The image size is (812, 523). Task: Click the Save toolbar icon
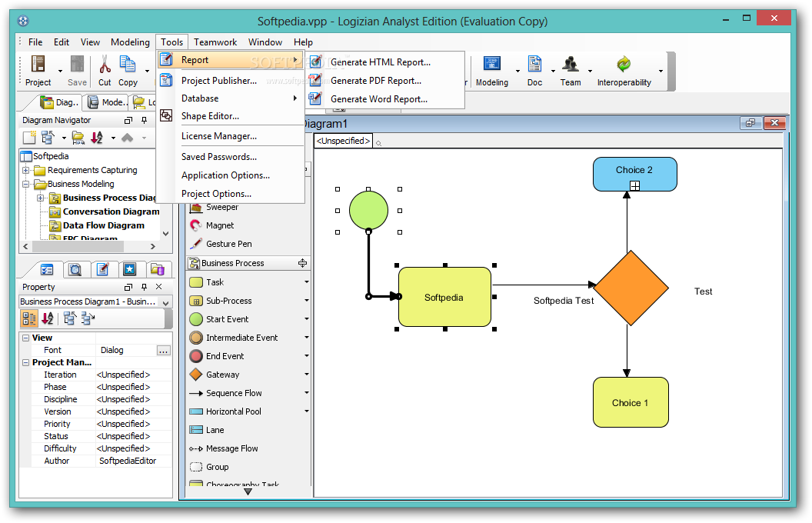[77, 64]
